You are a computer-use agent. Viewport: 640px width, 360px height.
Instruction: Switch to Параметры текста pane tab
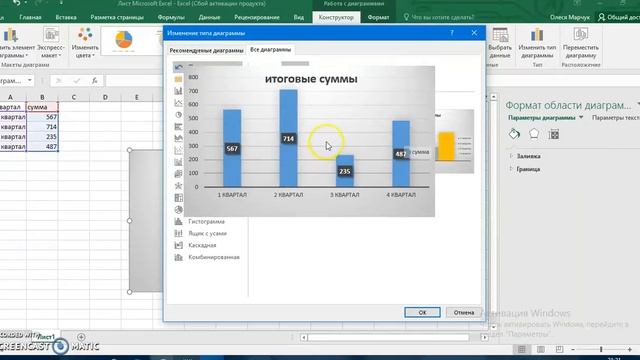point(616,118)
